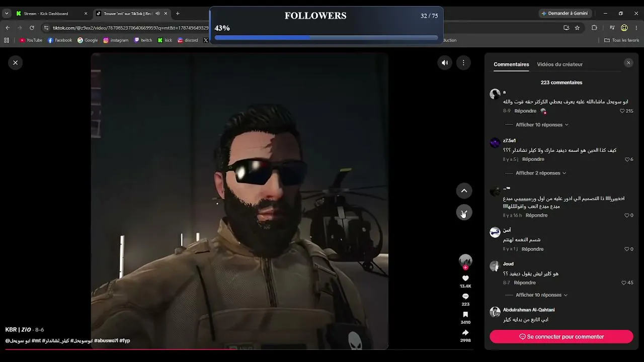Image resolution: width=644 pixels, height=362 pixels.
Task: Click Demander à Gemini button
Action: 564,14
